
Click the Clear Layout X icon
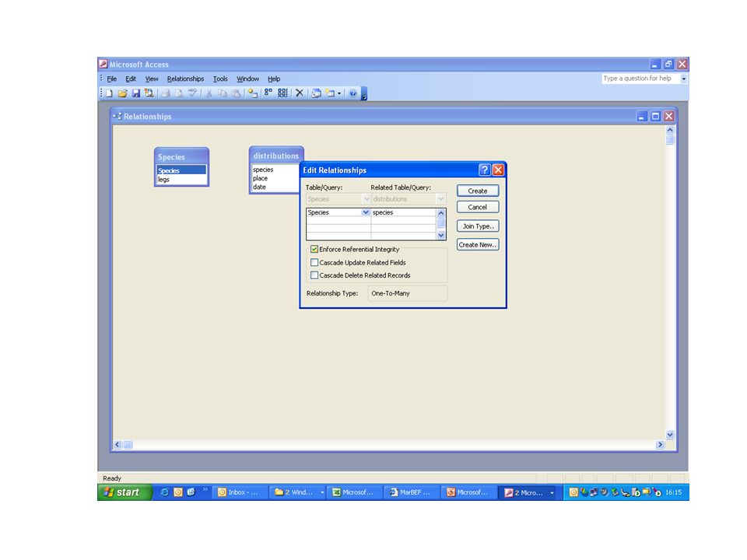[299, 93]
